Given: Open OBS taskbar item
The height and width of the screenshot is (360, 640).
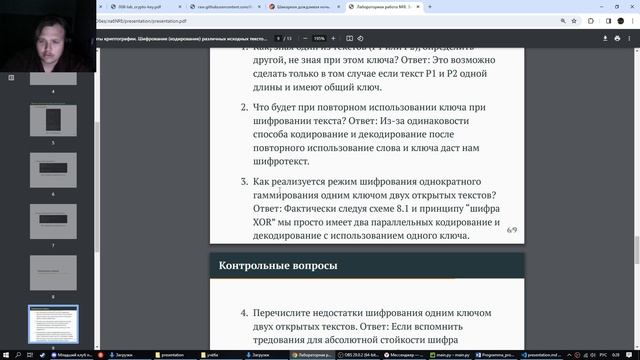Looking at the screenshot, I should click(358, 355).
